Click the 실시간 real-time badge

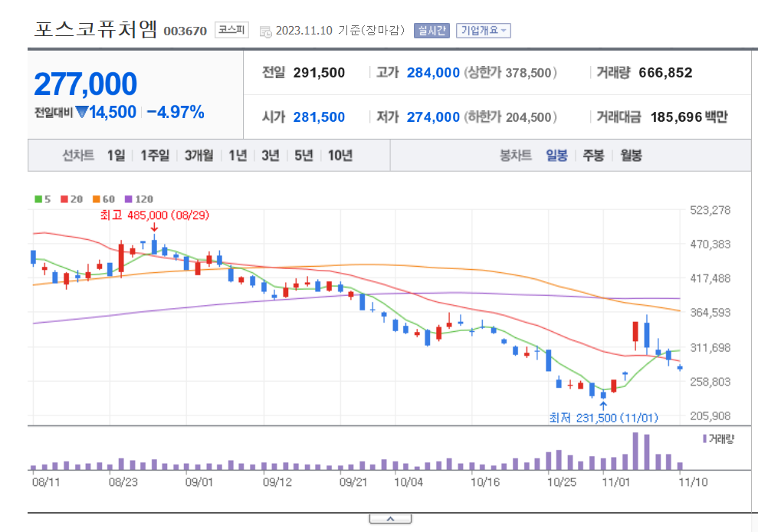coord(432,31)
